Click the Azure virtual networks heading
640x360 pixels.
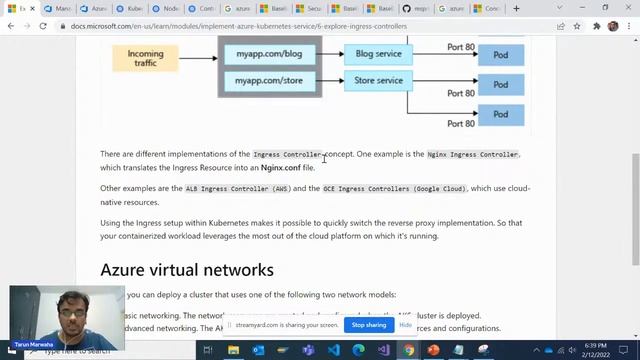click(187, 270)
